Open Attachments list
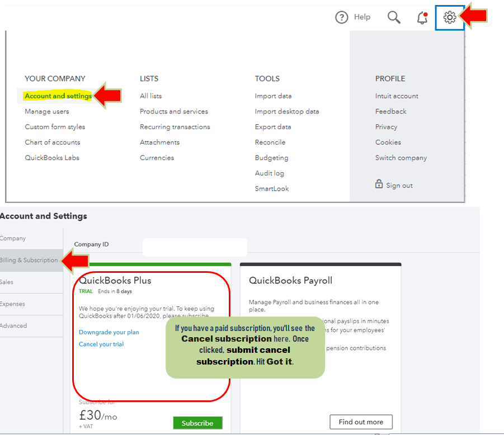 [x=160, y=143]
